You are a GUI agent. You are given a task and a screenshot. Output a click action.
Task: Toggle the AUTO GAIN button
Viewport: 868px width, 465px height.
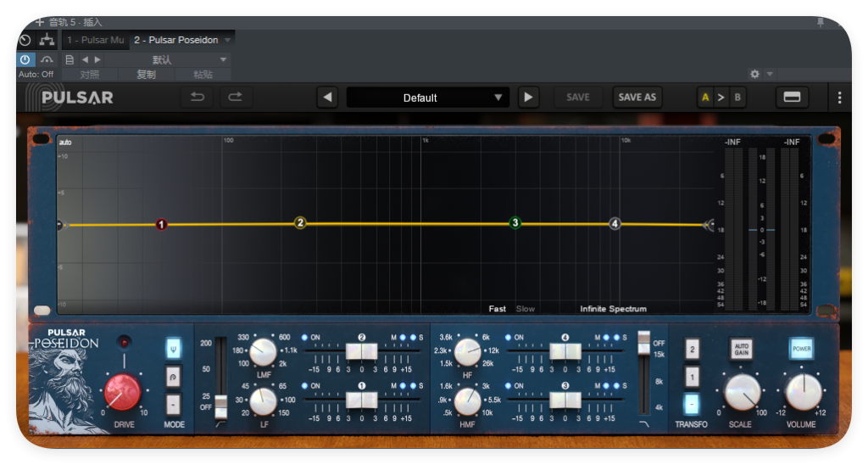click(x=741, y=349)
